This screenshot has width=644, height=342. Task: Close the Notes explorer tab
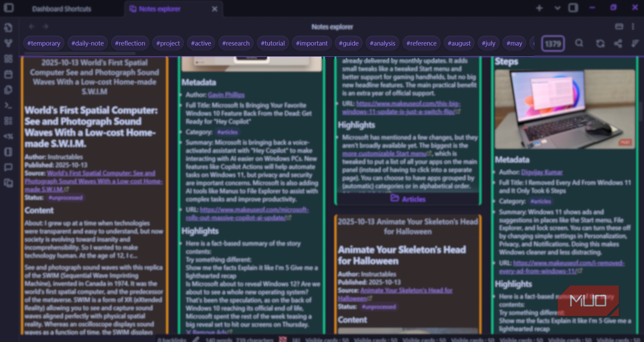point(215,9)
